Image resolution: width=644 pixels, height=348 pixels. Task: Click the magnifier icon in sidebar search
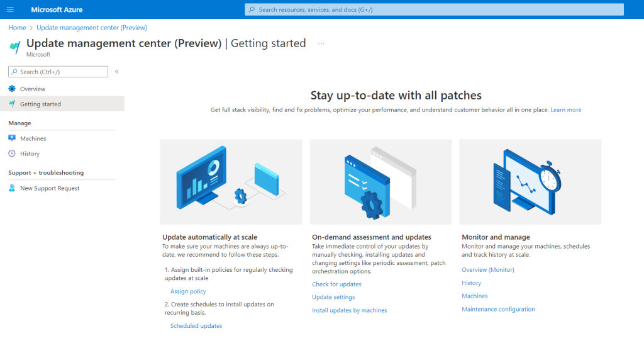point(14,72)
